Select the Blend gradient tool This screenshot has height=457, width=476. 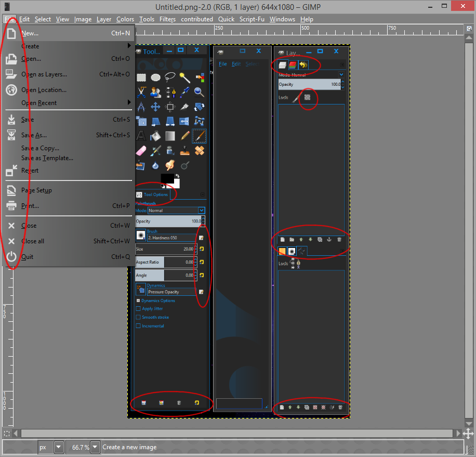(x=170, y=136)
